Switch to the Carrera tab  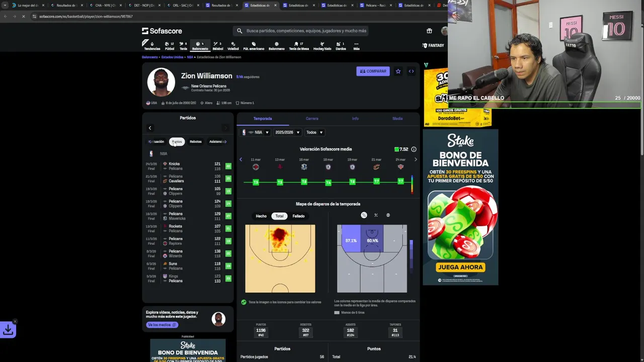coord(312,119)
